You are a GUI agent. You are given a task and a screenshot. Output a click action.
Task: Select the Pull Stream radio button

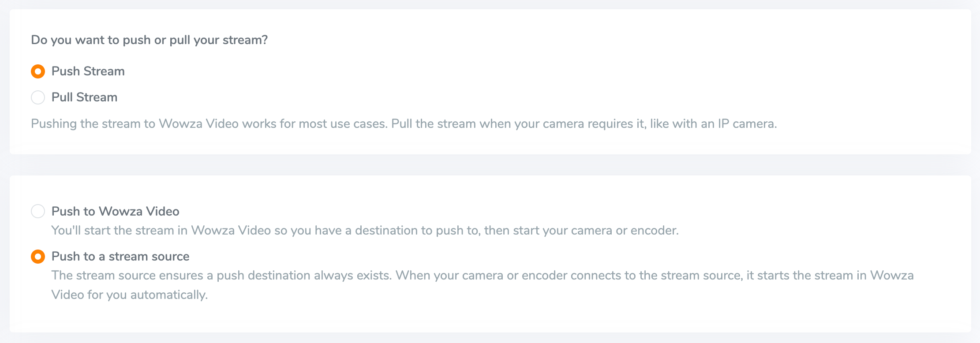coord(38,97)
